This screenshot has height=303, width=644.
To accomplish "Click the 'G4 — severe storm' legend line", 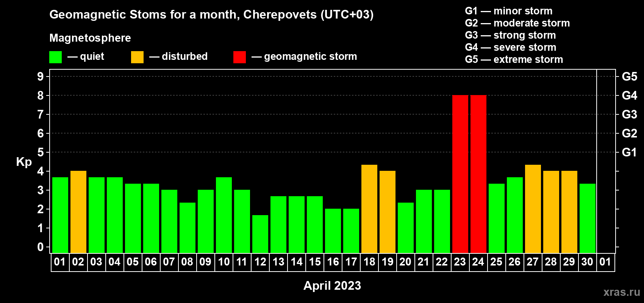I will 511,47.
